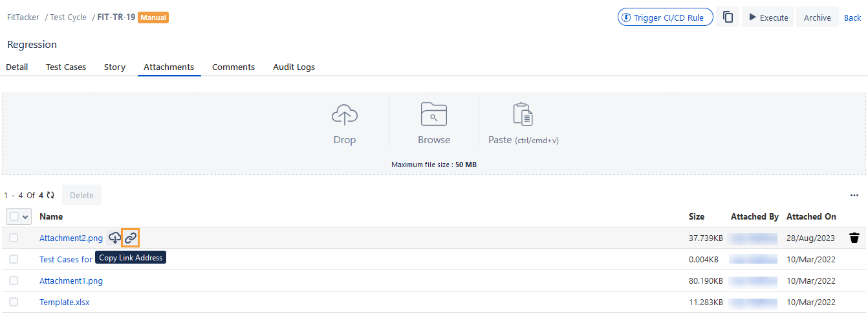View the Audit Logs tab
Screen dimensions: 868x320
point(294,67)
